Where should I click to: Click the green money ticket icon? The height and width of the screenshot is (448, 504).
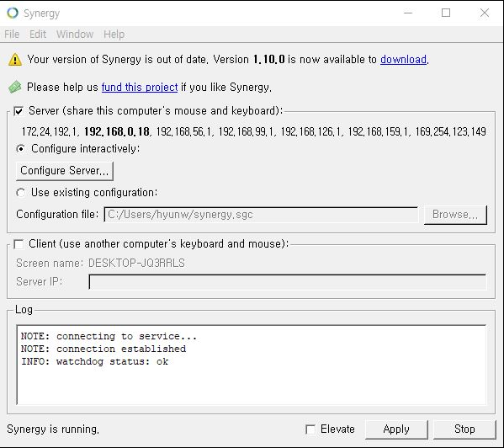pos(15,87)
